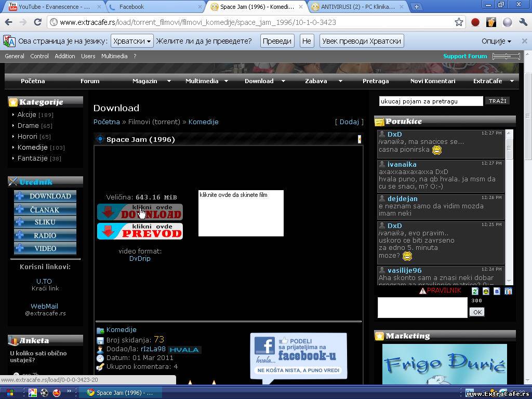Open the orange drink extension icon
The height and width of the screenshot is (399, 532).
coord(491,22)
